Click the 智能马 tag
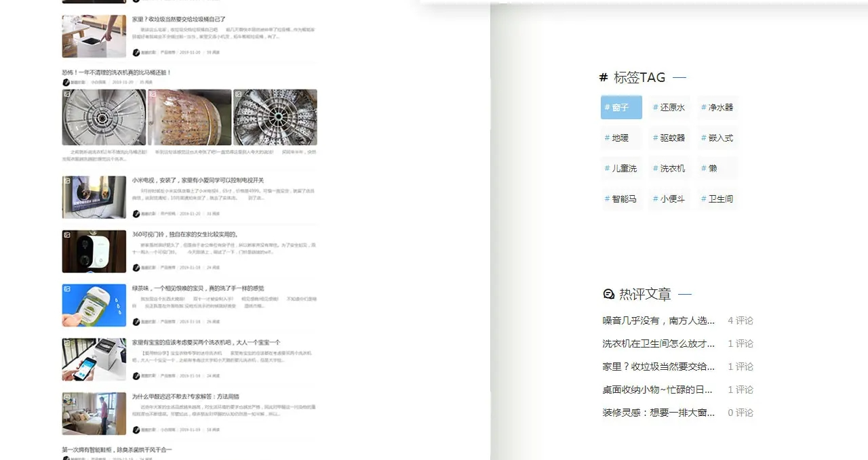The image size is (868, 460). point(621,198)
